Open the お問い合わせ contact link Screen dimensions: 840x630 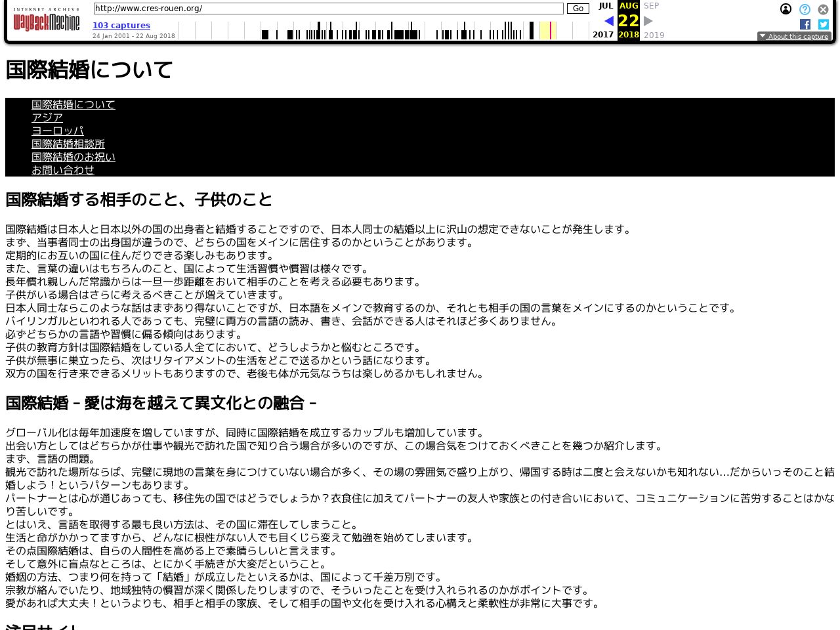(x=63, y=170)
